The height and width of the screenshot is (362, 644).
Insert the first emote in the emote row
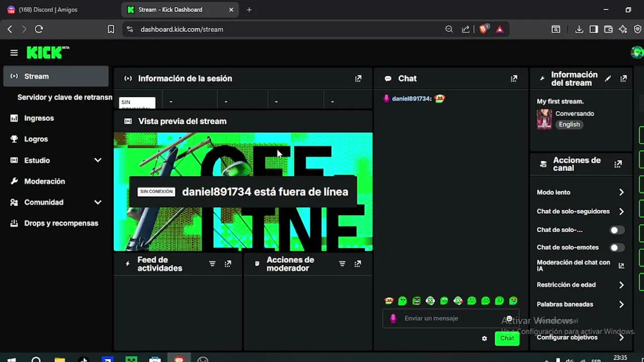point(388,301)
